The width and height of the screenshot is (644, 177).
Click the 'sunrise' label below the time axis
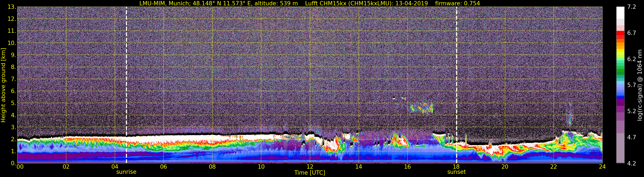[x=126, y=172]
